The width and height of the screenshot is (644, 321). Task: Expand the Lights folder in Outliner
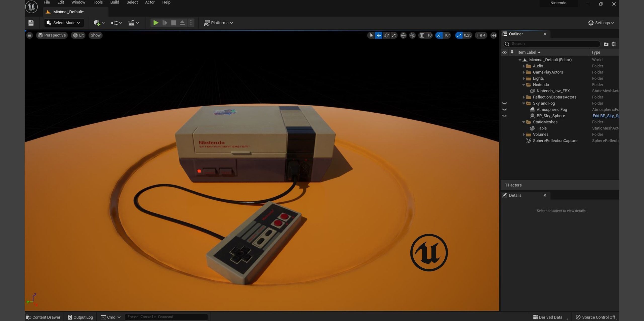pyautogui.click(x=524, y=78)
